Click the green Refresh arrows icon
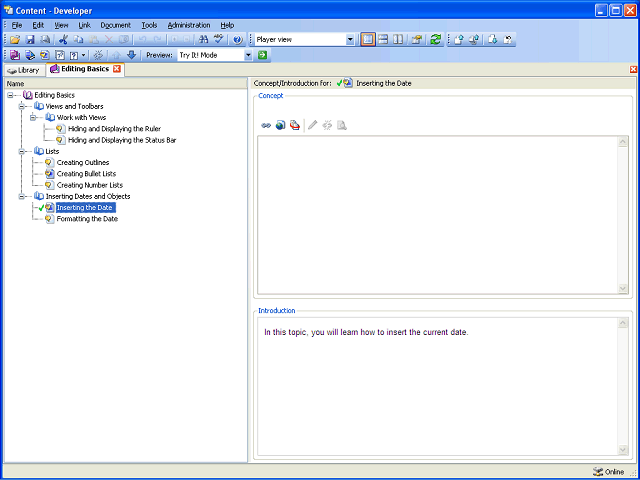The width and height of the screenshot is (640, 480). click(x=436, y=40)
